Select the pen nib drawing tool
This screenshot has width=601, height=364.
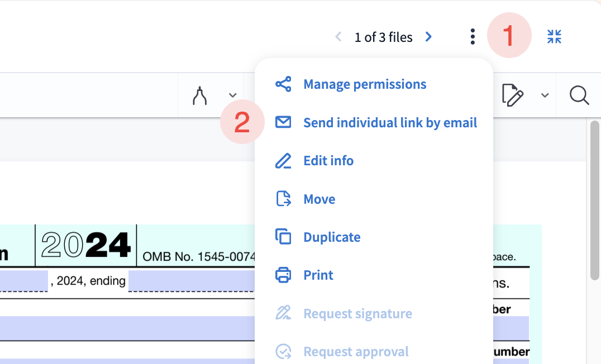pyautogui.click(x=200, y=95)
